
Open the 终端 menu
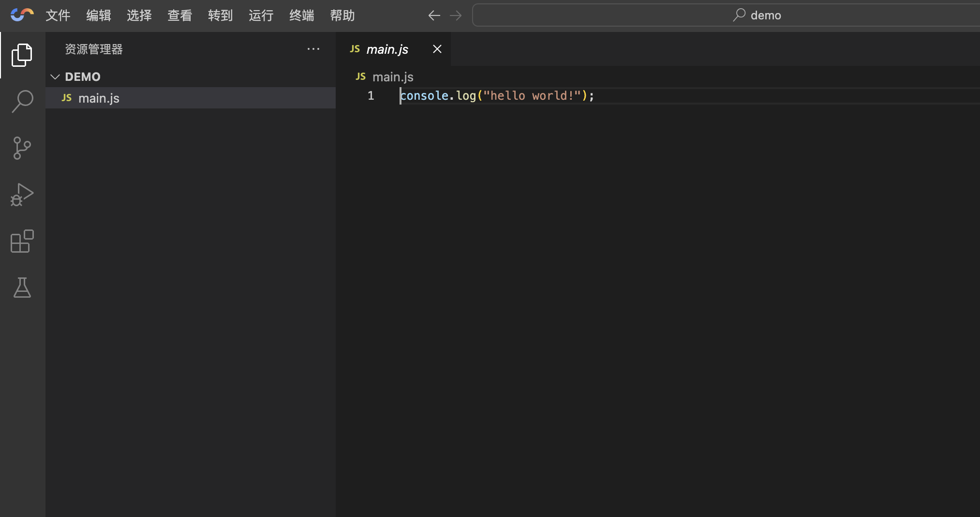click(x=302, y=15)
